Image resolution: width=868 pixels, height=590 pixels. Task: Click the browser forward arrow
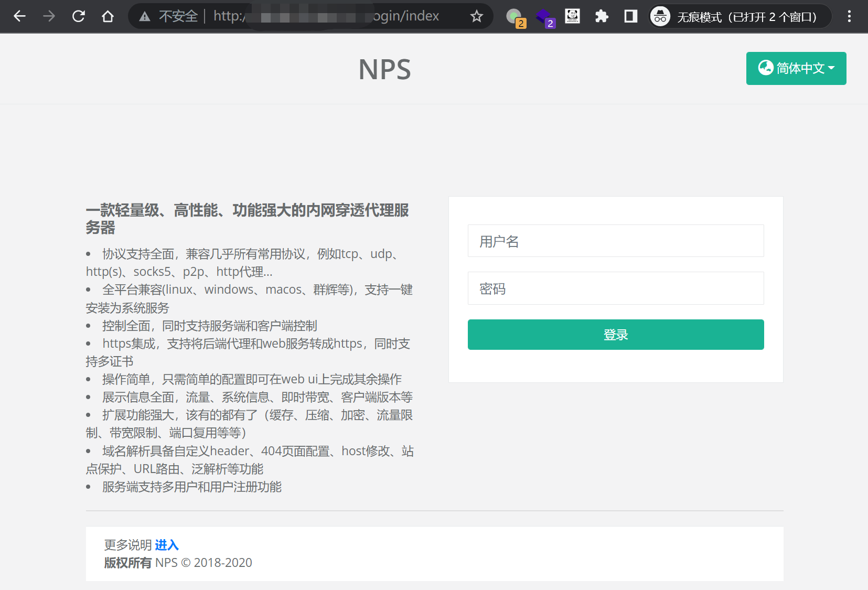coord(49,16)
